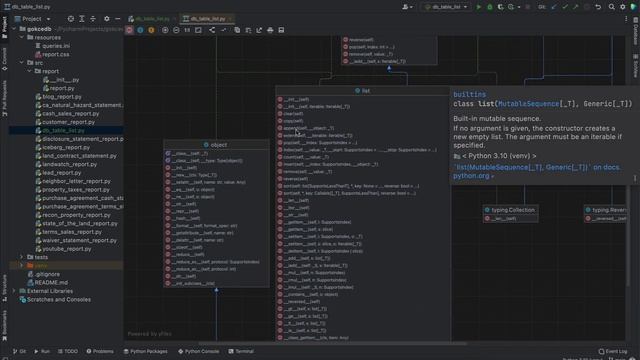Screen dimensions: 640x360
Task: Select customer_report.py file
Action: coord(68,122)
